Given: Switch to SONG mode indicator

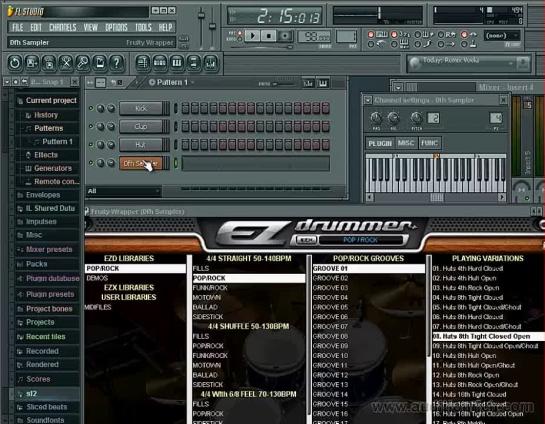Looking at the screenshot, I should 239,39.
